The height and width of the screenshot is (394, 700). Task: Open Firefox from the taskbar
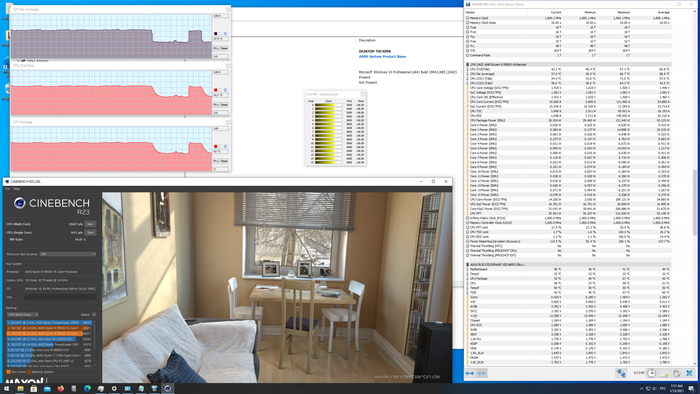(60, 389)
